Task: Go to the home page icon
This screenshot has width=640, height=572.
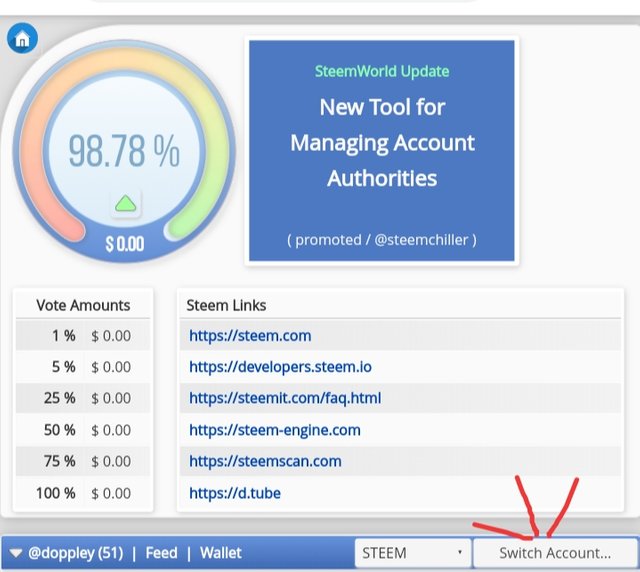Action: tap(22, 38)
